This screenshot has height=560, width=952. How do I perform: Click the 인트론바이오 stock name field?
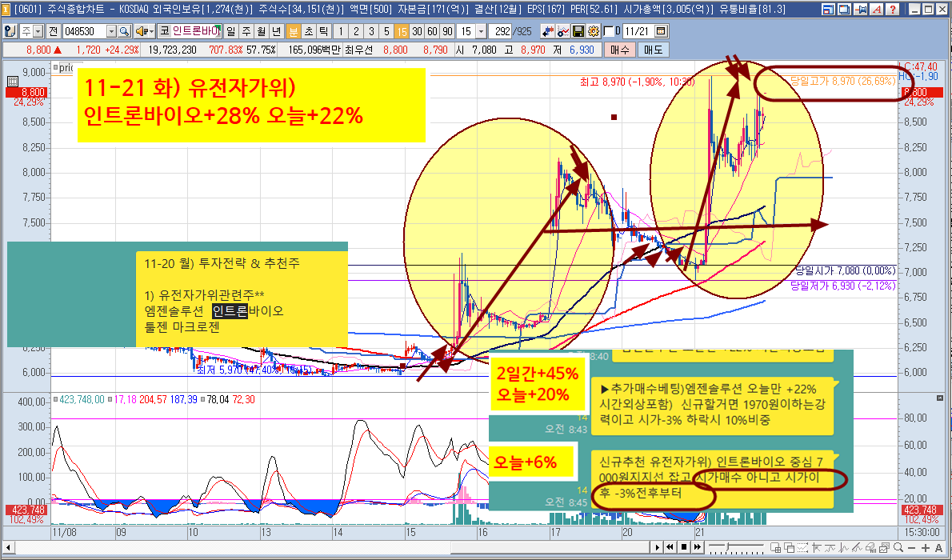[x=196, y=31]
